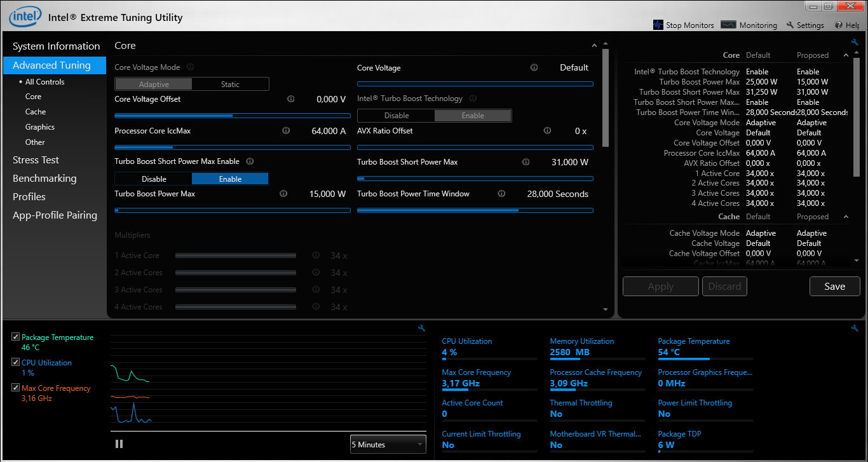Click the Monitoring label in top bar
The image size is (868, 462).
tap(758, 25)
